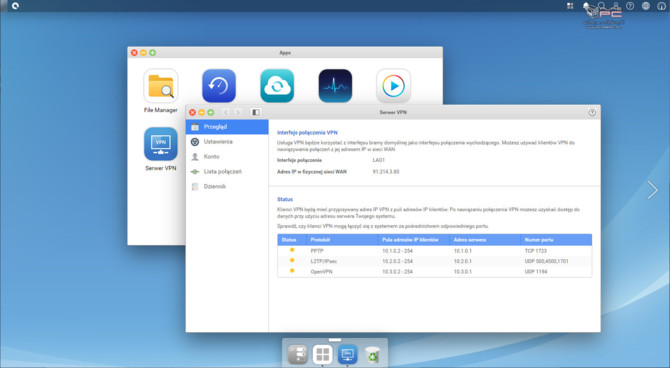Open Konto in the VPN sidebar
The image size is (670, 368).
(x=227, y=157)
